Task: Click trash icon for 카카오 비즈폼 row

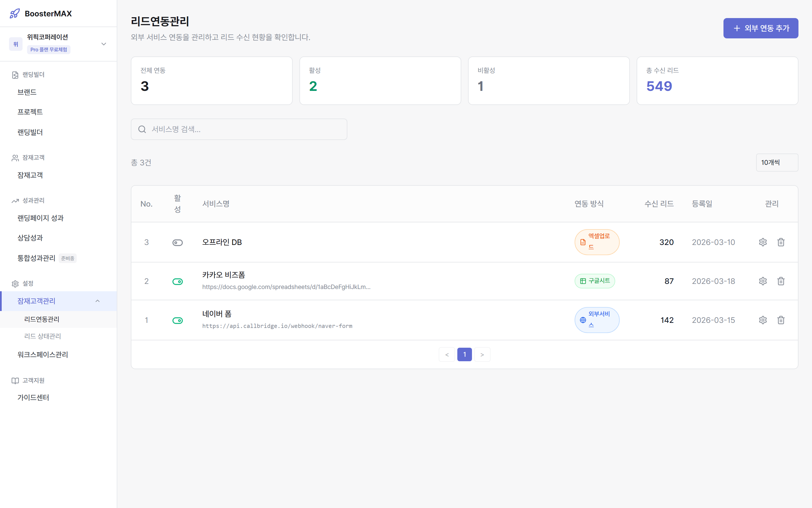Action: [x=781, y=281]
